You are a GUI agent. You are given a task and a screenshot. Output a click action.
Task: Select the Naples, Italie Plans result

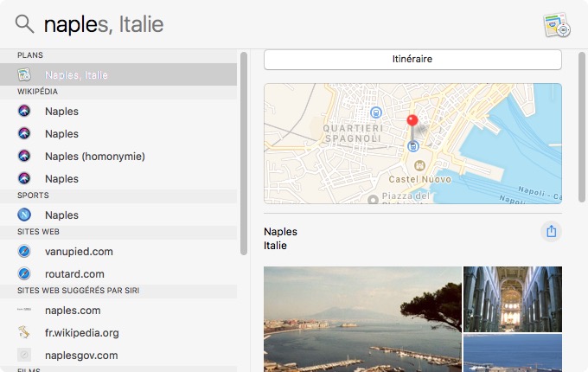click(77, 75)
